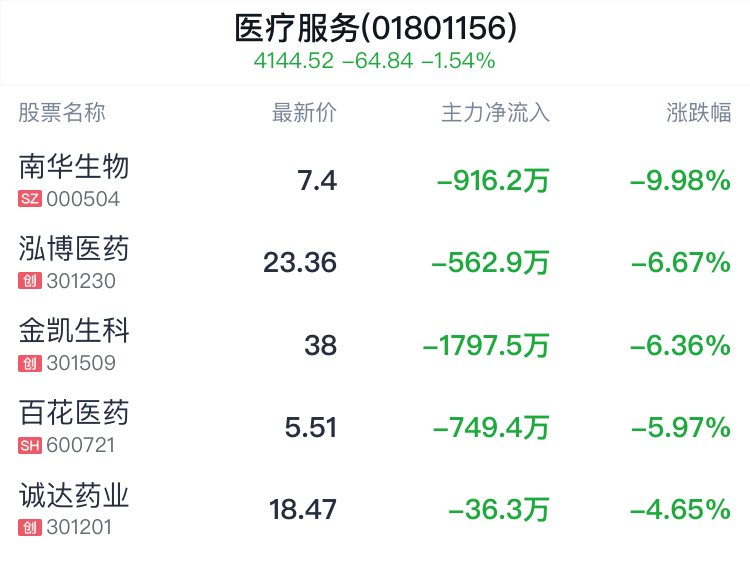Select the 股票名称 column header
Image resolution: width=750 pixels, height=564 pixels.
[x=62, y=113]
